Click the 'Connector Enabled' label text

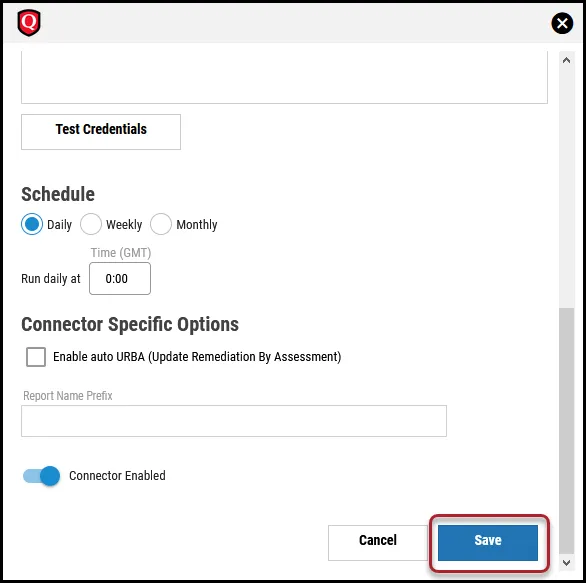click(117, 476)
